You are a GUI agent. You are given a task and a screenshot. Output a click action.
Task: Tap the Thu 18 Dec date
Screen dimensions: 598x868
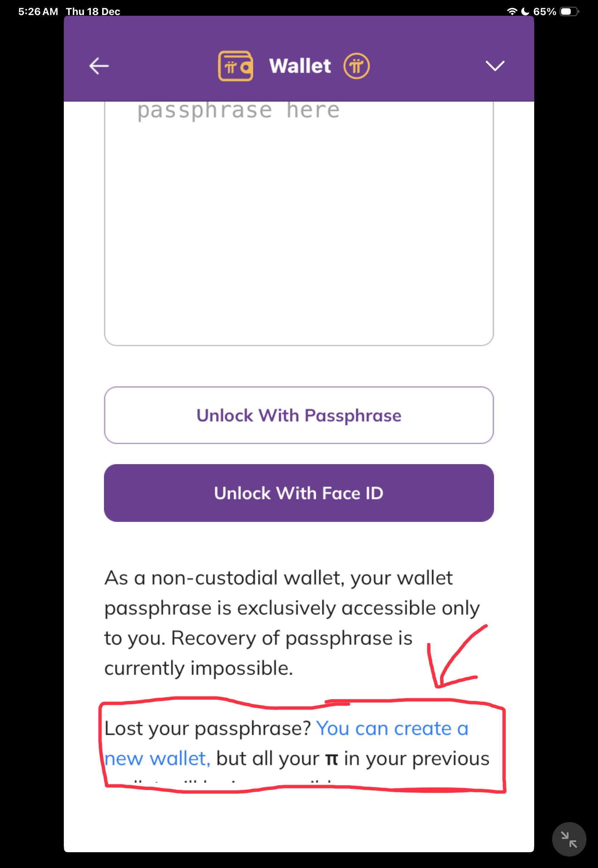[93, 11]
